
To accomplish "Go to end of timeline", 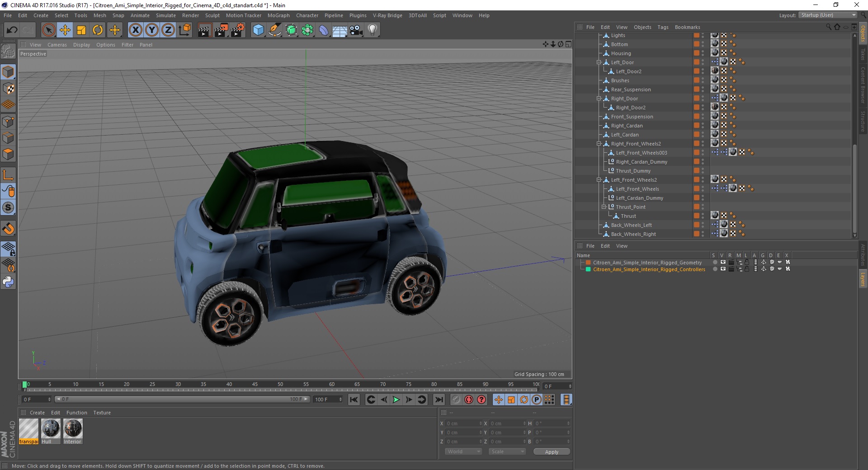I will 439,399.
